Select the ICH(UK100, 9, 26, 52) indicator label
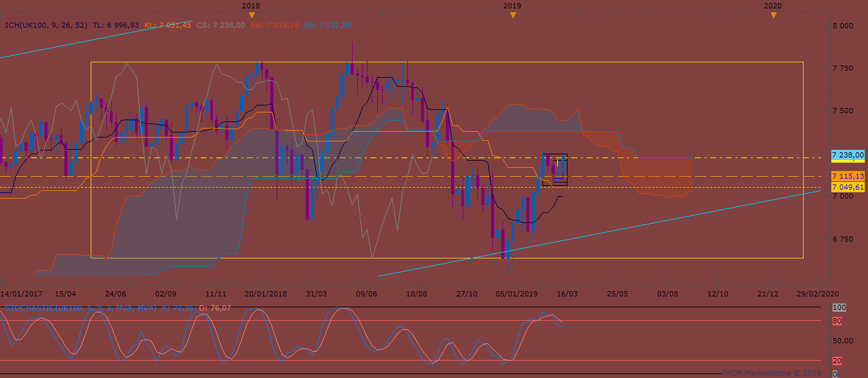This screenshot has height=378, width=868. click(46, 25)
